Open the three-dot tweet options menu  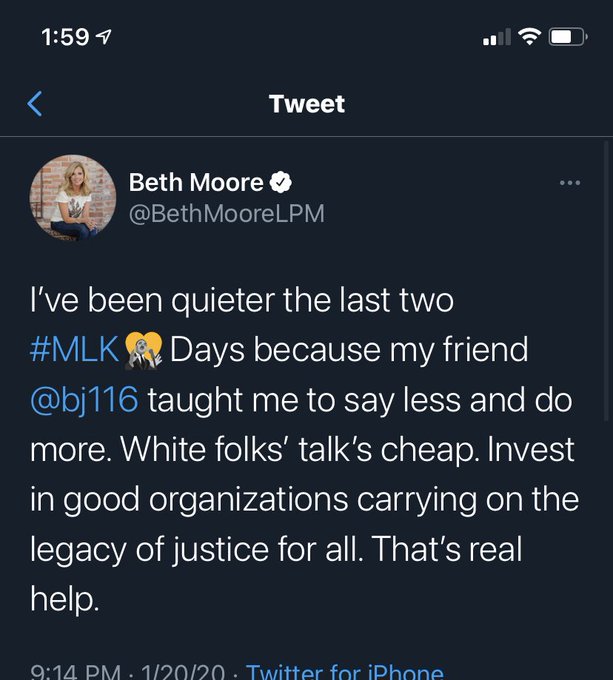pos(569,183)
